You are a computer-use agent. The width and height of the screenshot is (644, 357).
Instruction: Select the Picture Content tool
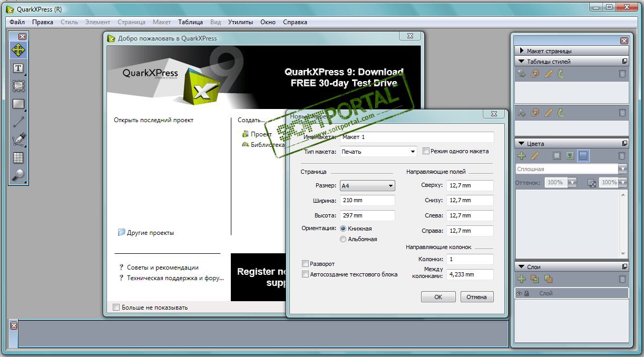click(x=18, y=86)
